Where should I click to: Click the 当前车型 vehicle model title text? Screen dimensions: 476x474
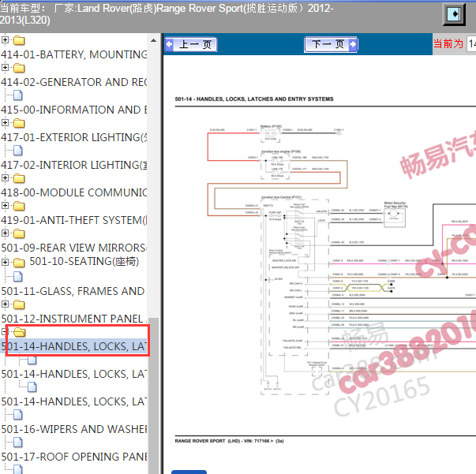coord(167,14)
